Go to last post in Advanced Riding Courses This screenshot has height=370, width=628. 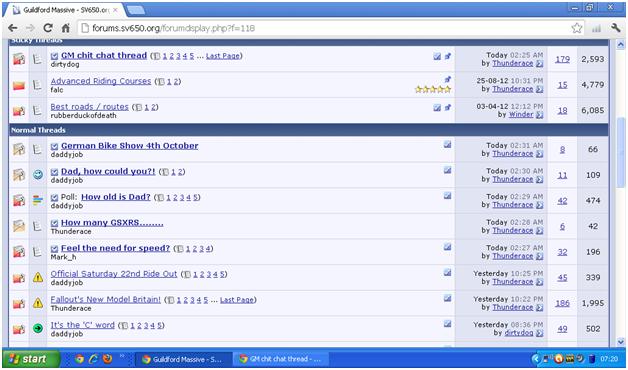(x=539, y=89)
